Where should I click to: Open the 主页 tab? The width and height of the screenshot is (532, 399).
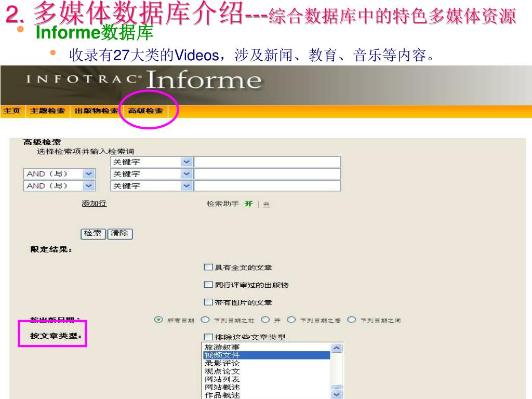click(12, 111)
